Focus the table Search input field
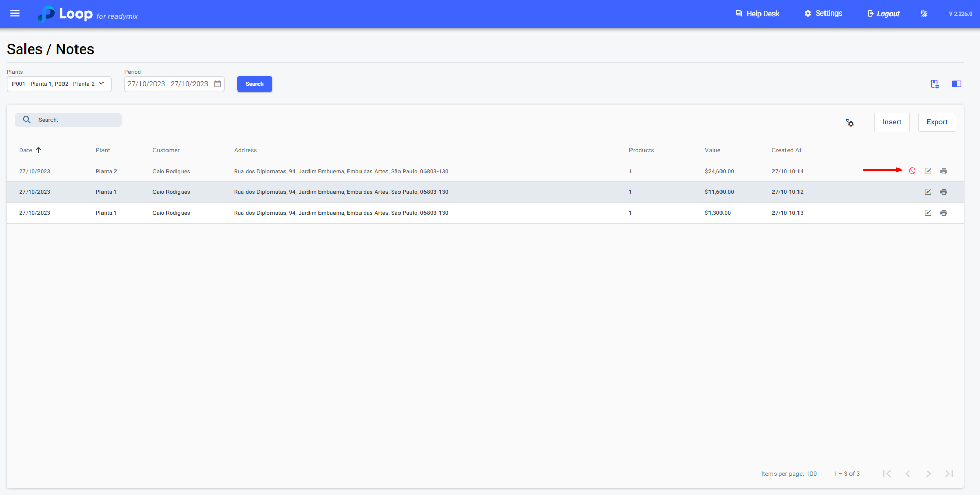Viewport: 980px width, 495px height. coord(75,120)
